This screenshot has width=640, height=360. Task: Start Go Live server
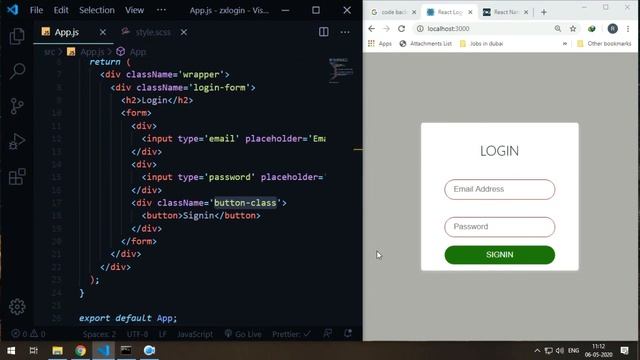(x=243, y=334)
